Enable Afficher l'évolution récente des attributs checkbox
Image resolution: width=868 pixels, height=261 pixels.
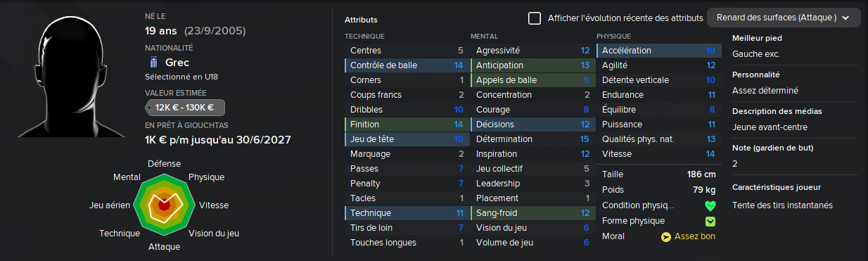point(535,18)
